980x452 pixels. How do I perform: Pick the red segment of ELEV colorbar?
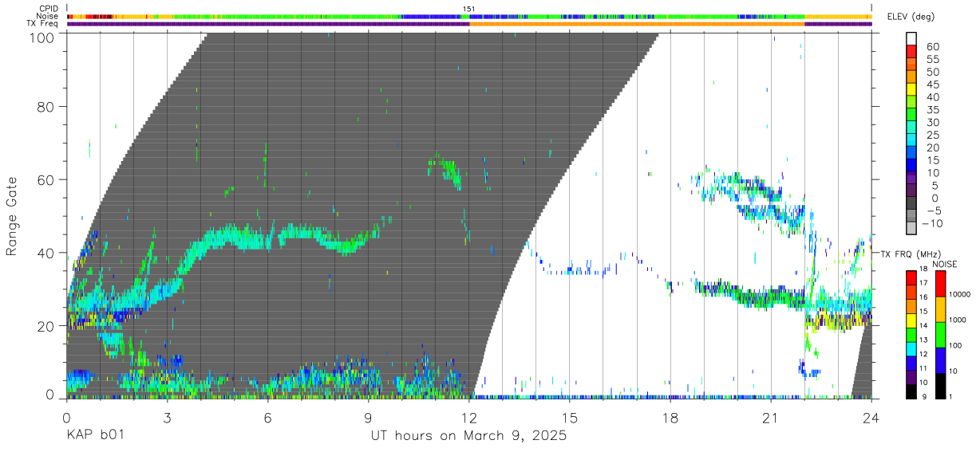pyautogui.click(x=911, y=51)
